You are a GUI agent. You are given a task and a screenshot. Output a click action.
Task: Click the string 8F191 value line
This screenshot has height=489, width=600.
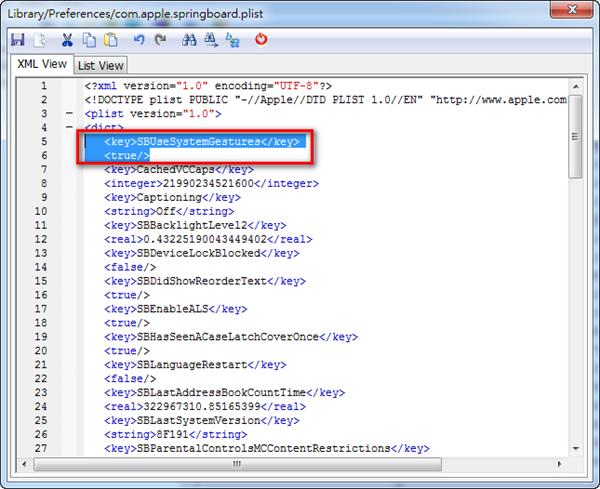pos(176,434)
